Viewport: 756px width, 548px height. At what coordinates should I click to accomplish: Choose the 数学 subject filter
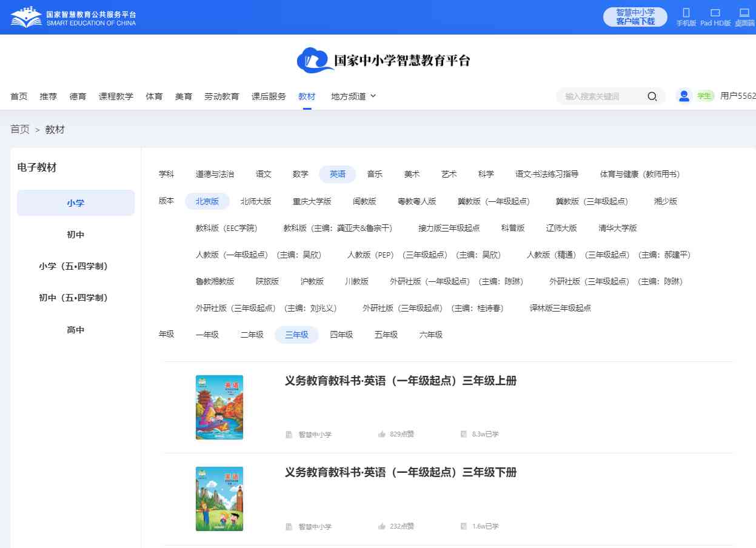click(x=301, y=174)
